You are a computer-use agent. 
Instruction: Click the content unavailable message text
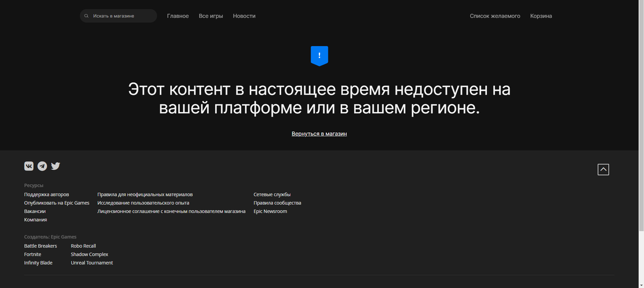click(319, 98)
